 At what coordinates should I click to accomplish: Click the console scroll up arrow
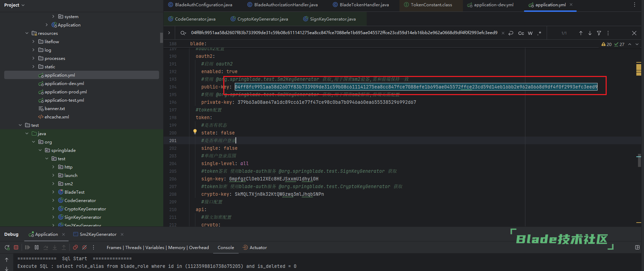7,260
